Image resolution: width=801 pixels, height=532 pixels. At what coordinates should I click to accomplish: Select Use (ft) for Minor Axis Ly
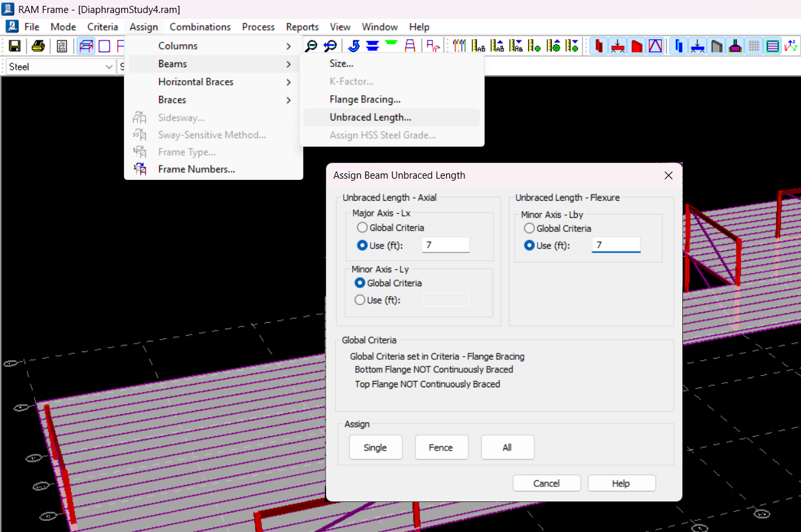(361, 300)
